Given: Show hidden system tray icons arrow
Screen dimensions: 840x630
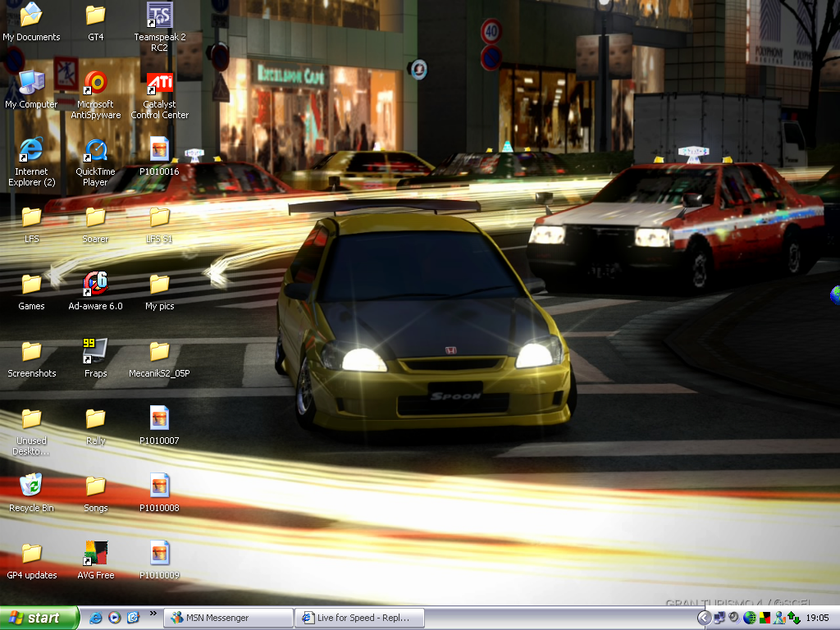Looking at the screenshot, I should pos(704,619).
